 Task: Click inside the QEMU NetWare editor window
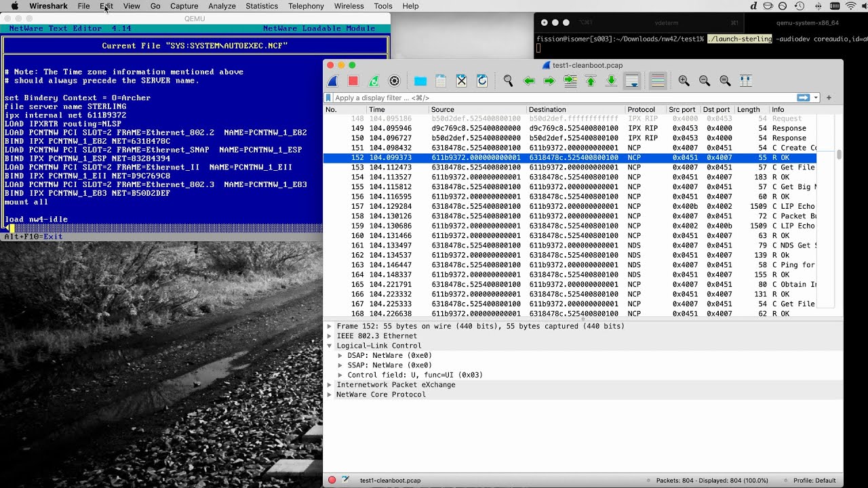point(195,132)
